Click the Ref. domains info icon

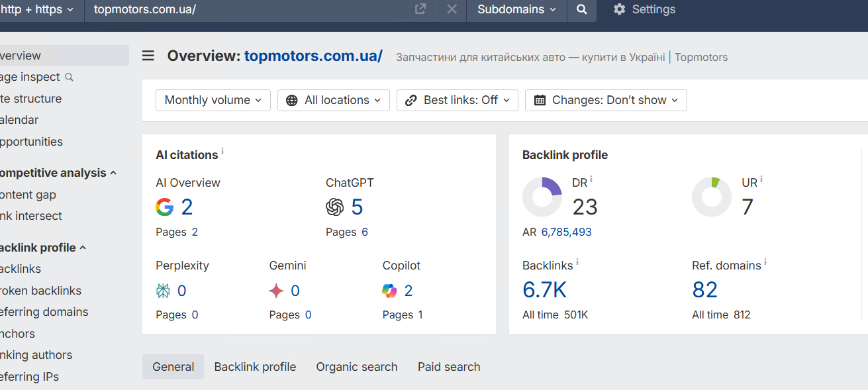[765, 263]
